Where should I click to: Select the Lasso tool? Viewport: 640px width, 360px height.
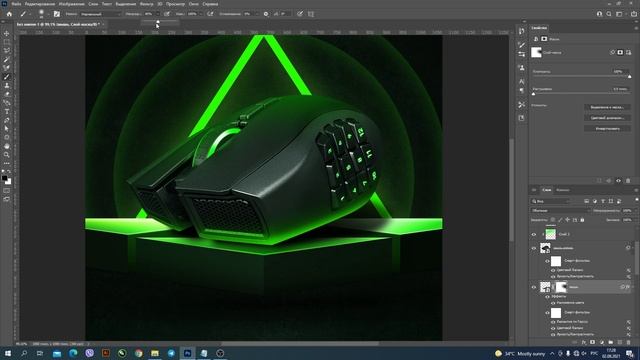click(x=7, y=51)
